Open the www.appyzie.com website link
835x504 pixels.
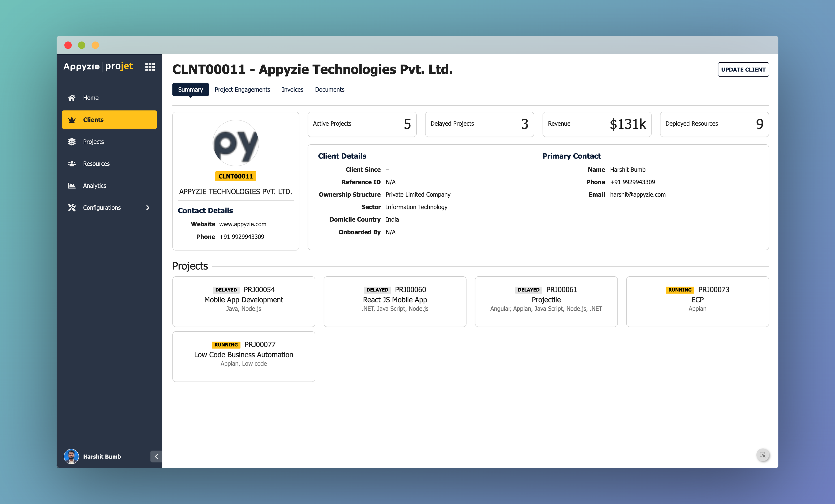tap(243, 224)
